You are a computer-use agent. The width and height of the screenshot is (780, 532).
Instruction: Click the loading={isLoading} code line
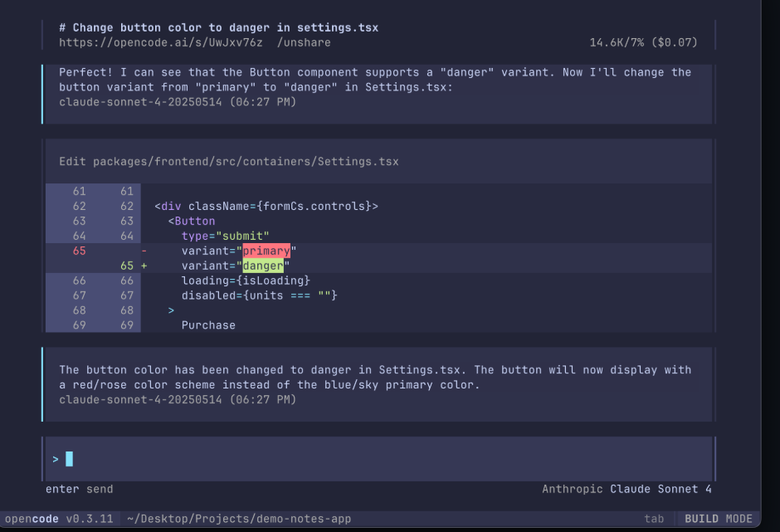246,281
